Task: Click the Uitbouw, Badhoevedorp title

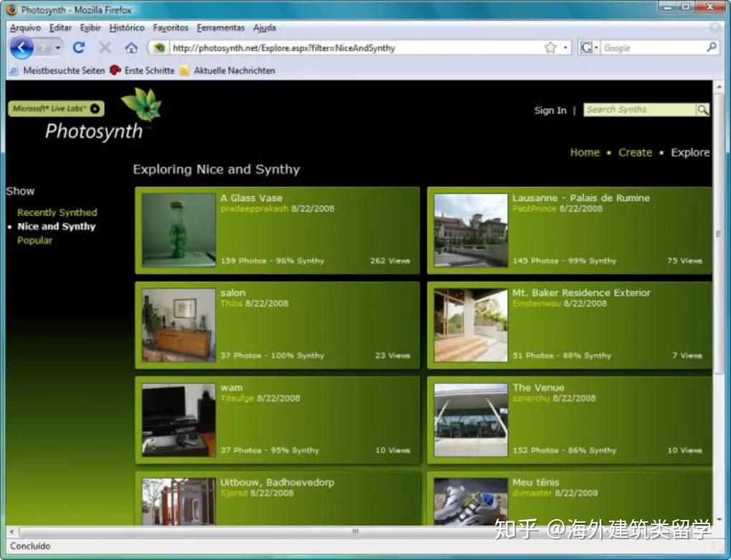Action: tap(277, 483)
